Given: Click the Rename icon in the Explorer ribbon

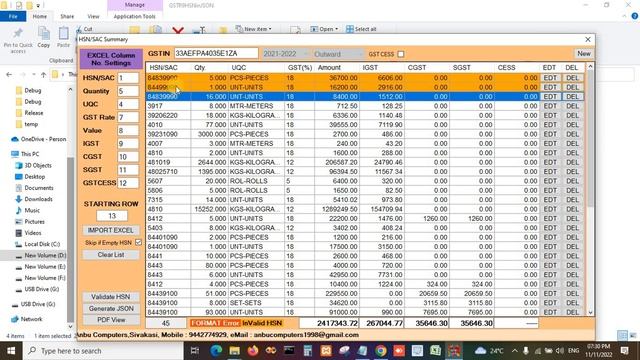Looking at the screenshot, I should coord(199,30).
